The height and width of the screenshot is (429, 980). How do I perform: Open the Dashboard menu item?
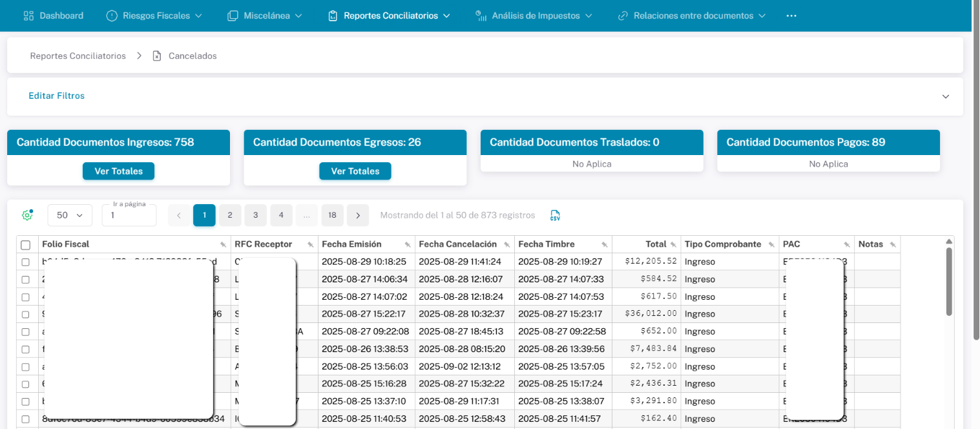[54, 16]
